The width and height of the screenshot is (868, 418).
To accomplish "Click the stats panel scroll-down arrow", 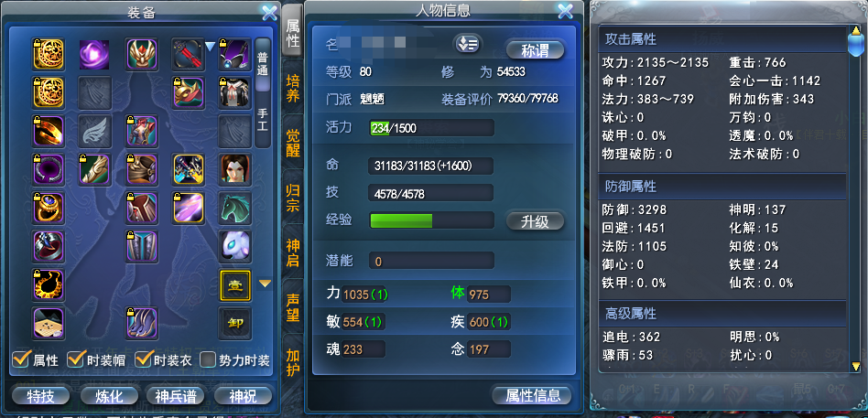I will [x=856, y=366].
